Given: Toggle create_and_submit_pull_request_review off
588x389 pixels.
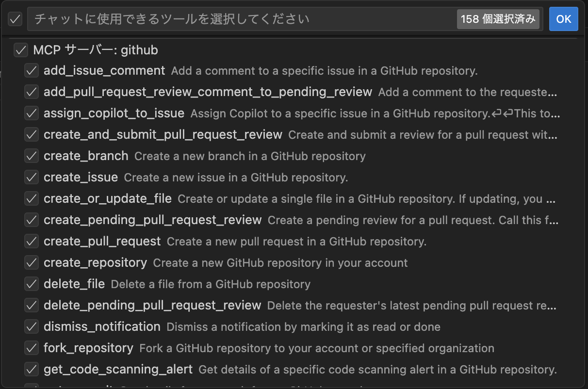Looking at the screenshot, I should tap(32, 134).
